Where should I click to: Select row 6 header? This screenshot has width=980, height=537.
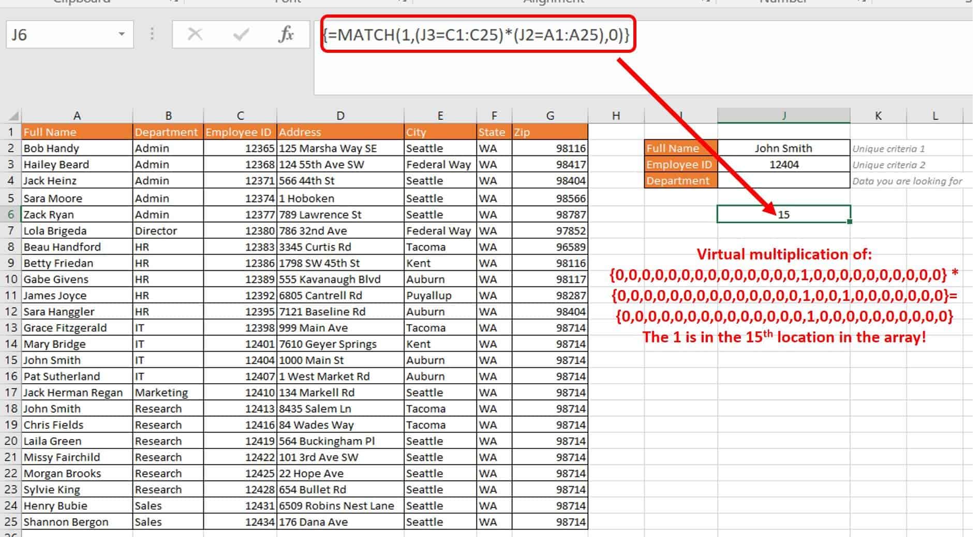click(10, 214)
